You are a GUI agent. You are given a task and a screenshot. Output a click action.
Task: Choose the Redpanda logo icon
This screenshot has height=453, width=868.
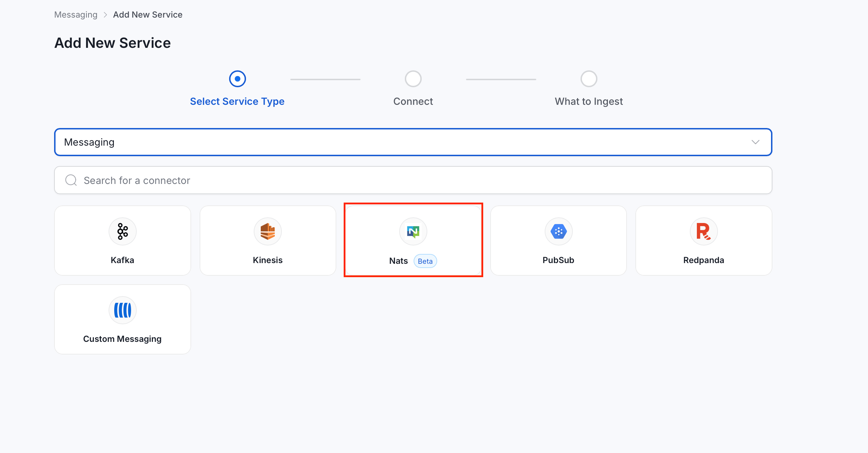[704, 231]
